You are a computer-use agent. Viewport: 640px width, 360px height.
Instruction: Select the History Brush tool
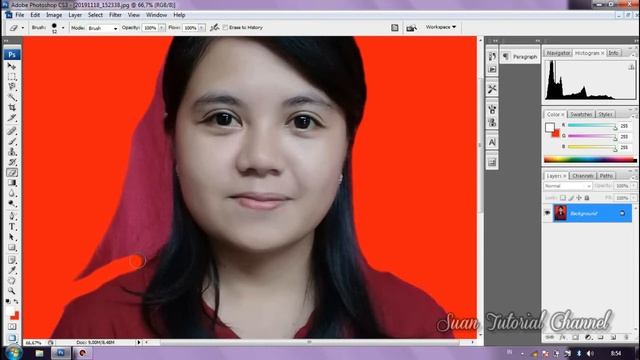(x=12, y=162)
